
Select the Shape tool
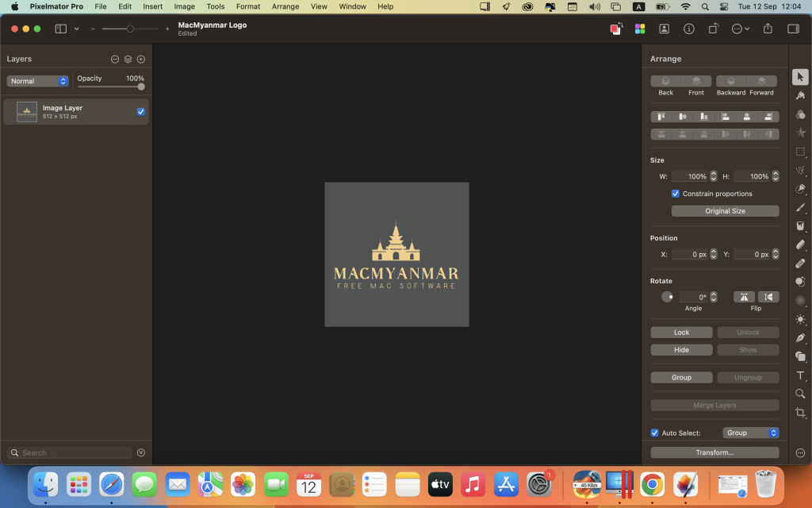tap(800, 356)
